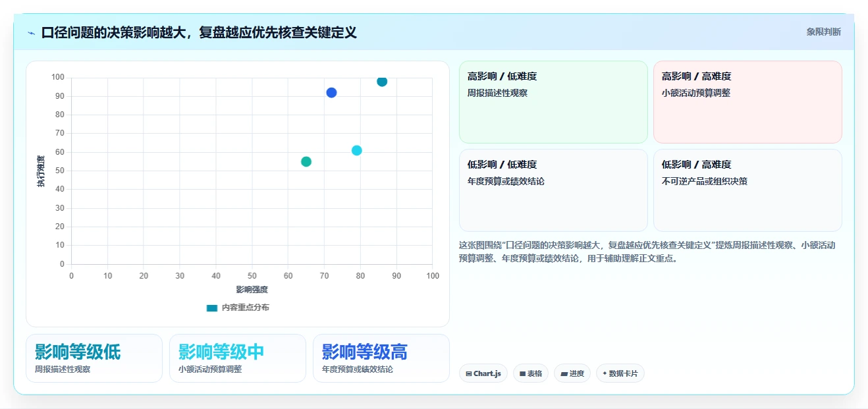Open the 高影响 / 低难度 quadrant card

pyautogui.click(x=553, y=102)
